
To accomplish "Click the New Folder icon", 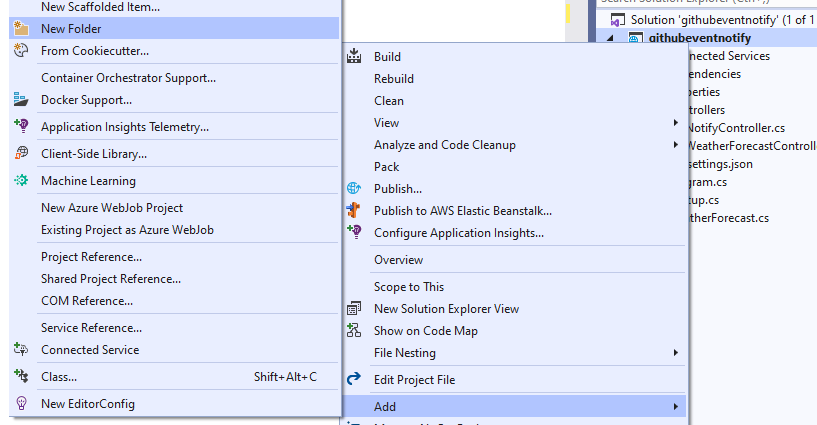I will click(21, 28).
